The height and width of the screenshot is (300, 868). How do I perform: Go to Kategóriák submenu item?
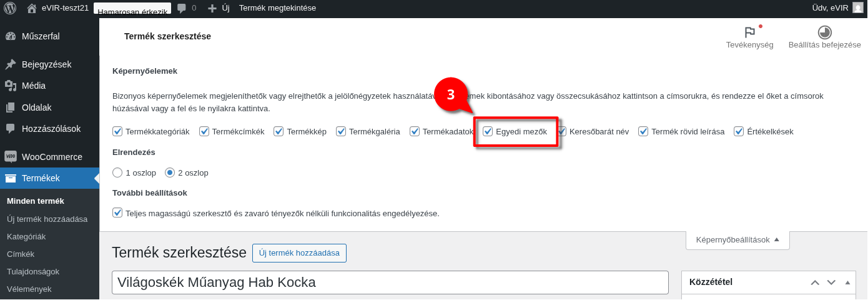coord(26,237)
